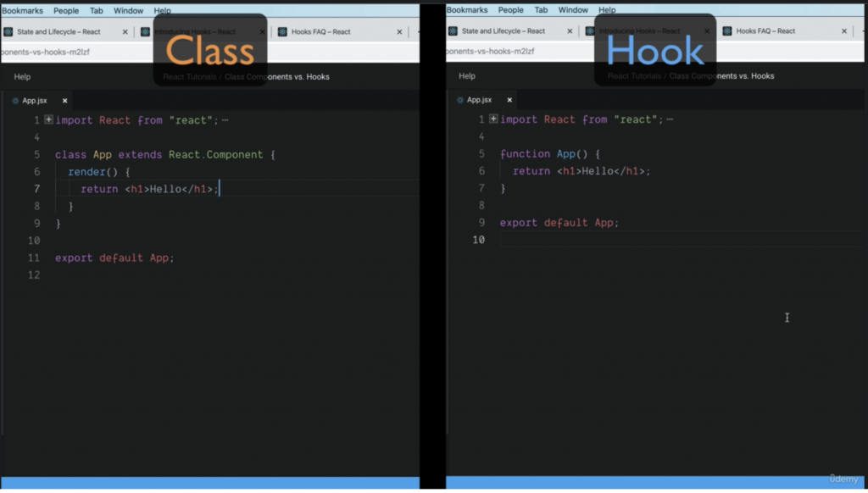Expand the folded import block in the Class editor
The height and width of the screenshot is (493, 868).
[x=48, y=119]
